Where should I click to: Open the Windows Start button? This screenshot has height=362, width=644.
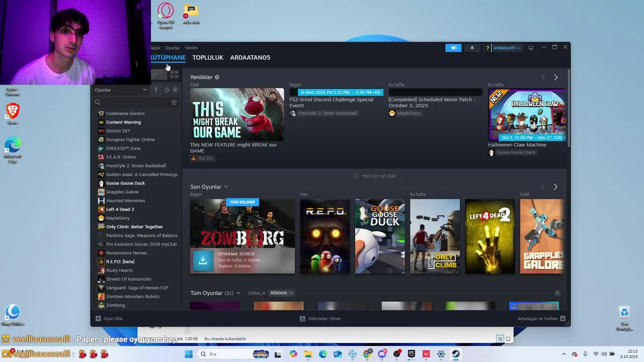[189, 354]
